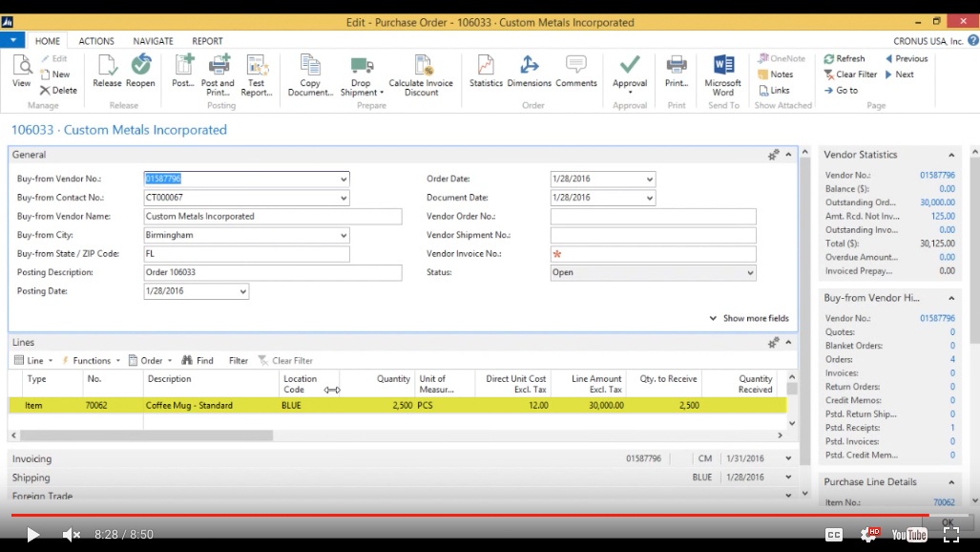Click Clear Filter in the ribbon
The height and width of the screenshot is (552, 980).
coord(850,74)
